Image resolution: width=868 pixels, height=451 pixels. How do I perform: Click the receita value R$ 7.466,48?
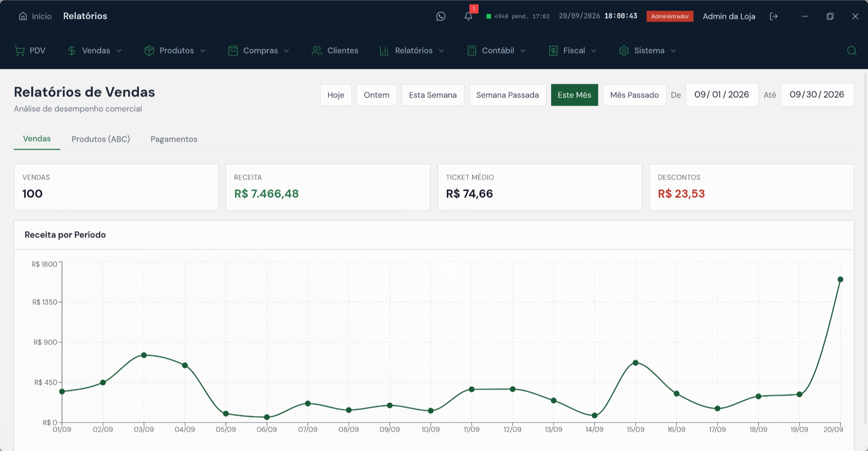click(x=266, y=194)
